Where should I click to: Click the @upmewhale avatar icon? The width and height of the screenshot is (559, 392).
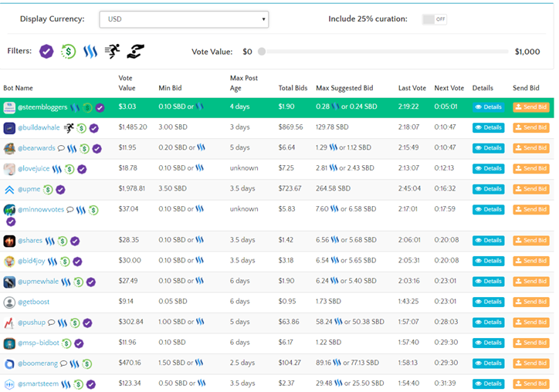[9, 282]
